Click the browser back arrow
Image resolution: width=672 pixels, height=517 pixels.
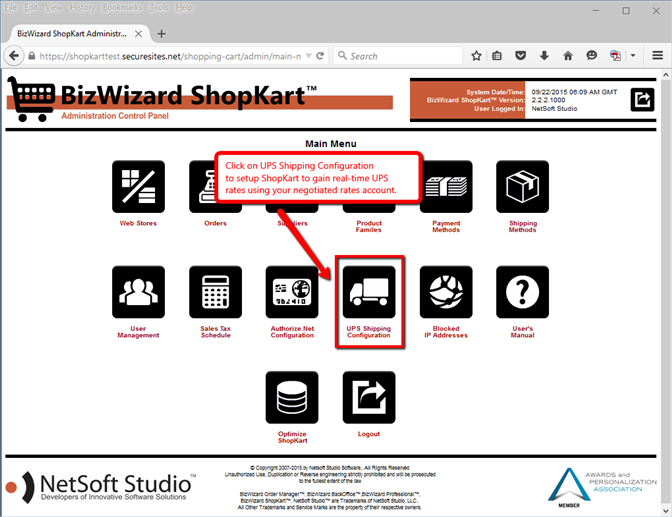[14, 56]
